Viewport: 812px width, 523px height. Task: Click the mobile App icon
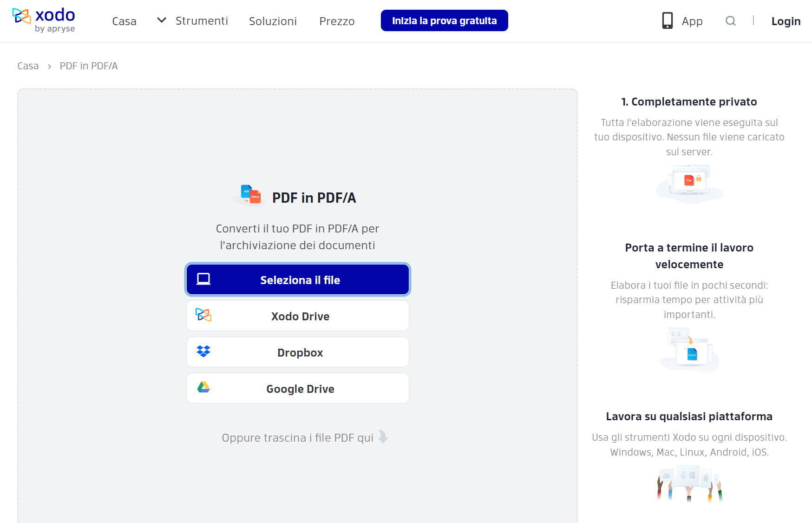pyautogui.click(x=668, y=20)
